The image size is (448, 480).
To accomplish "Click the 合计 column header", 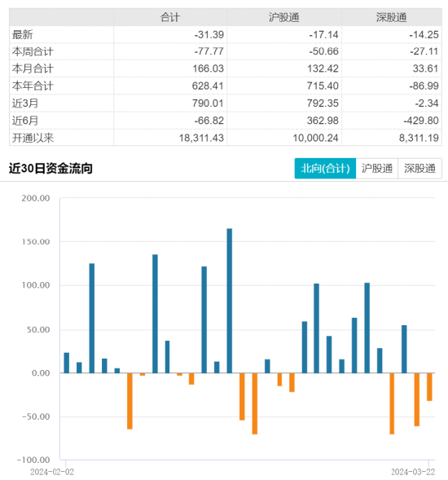I will 170,17.
